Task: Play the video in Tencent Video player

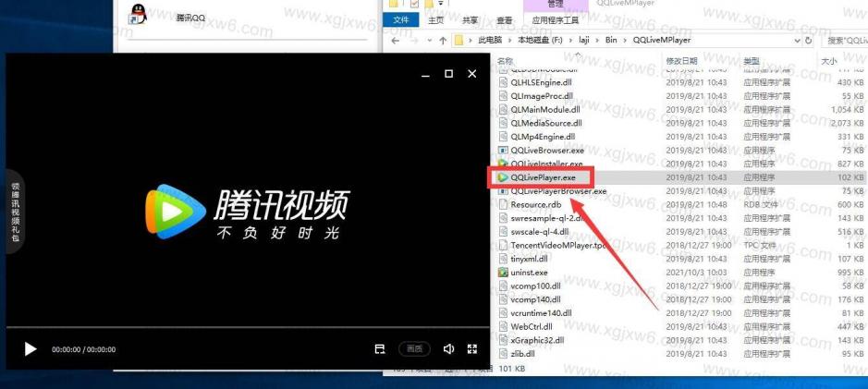Action: pyautogui.click(x=31, y=349)
